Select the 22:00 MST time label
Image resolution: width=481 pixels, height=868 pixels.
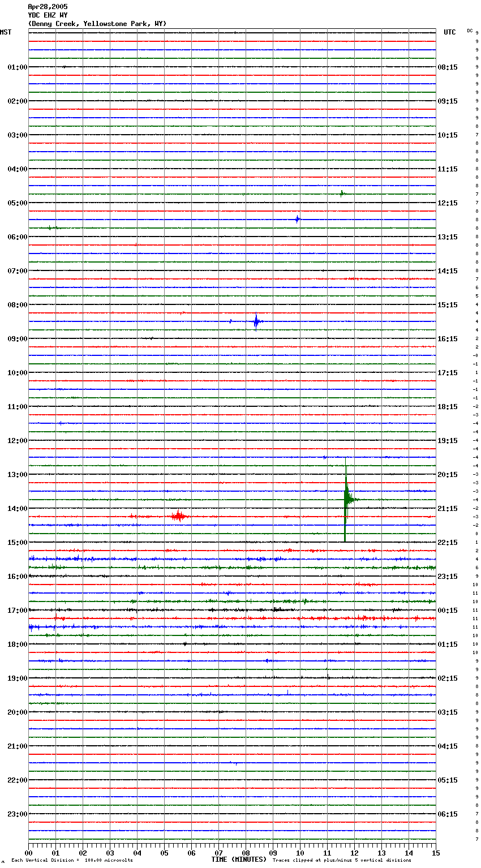tap(18, 780)
